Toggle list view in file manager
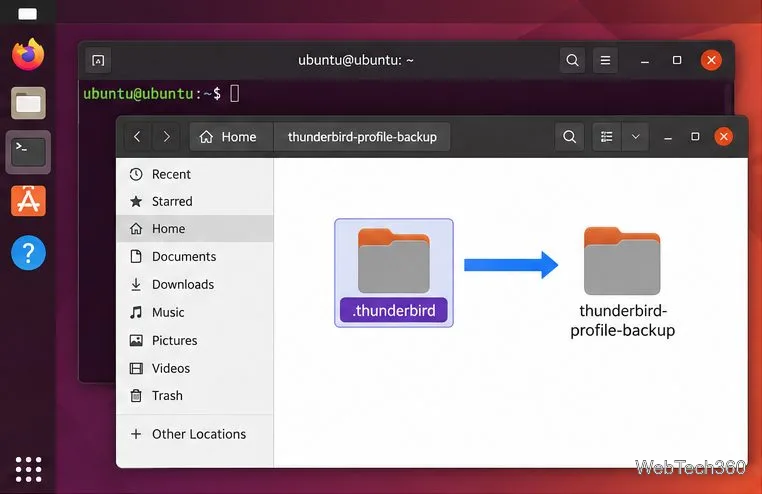This screenshot has height=494, width=762. click(x=606, y=137)
